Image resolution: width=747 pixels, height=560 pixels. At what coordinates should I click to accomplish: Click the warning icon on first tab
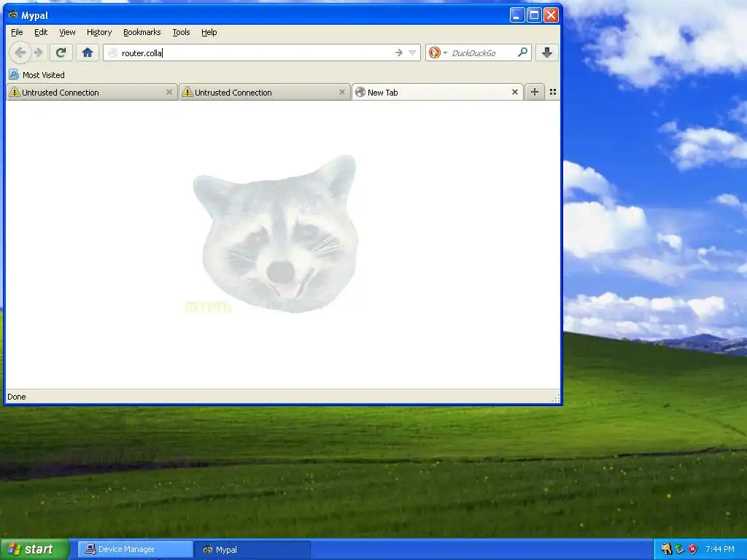(15, 92)
